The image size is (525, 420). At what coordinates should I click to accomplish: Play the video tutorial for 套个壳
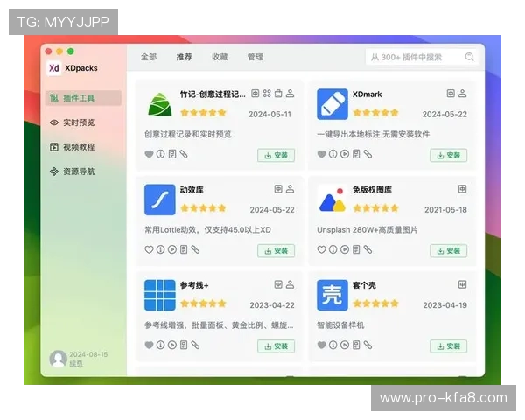(x=345, y=345)
